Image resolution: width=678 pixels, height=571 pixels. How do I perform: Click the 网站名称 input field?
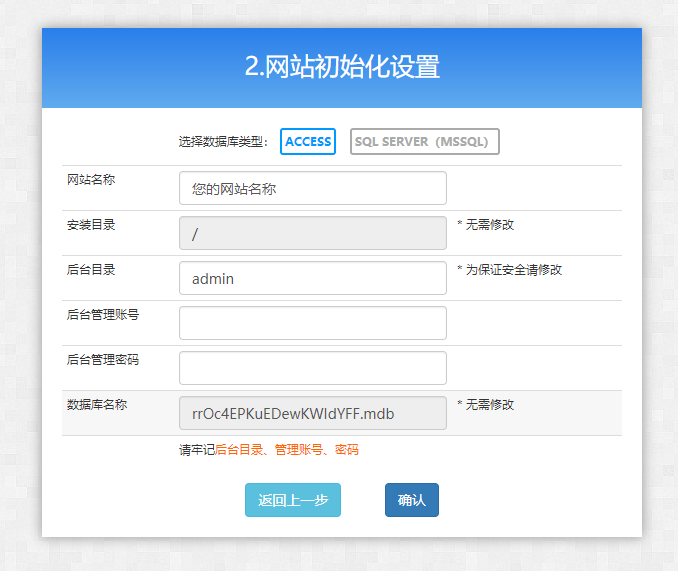312,188
